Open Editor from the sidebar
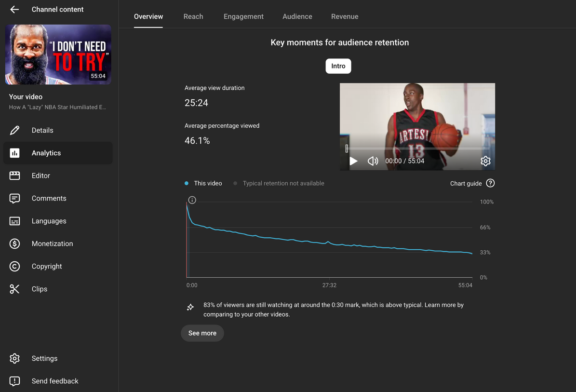 point(58,176)
